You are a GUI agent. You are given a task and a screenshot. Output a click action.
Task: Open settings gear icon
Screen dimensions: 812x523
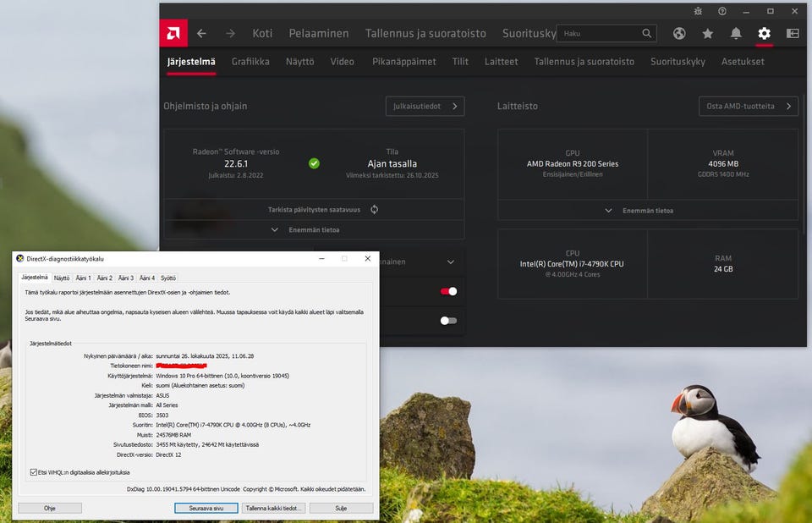(765, 34)
